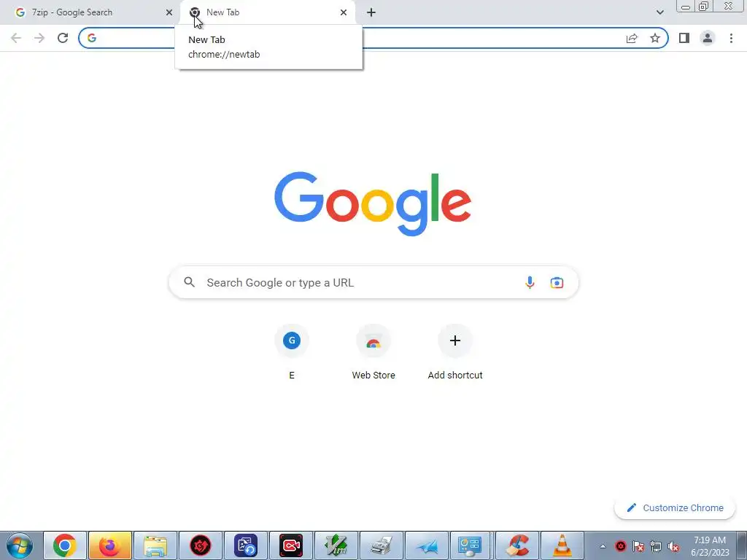Open the Windows Start menu
Screen dimensions: 747x560
20,545
